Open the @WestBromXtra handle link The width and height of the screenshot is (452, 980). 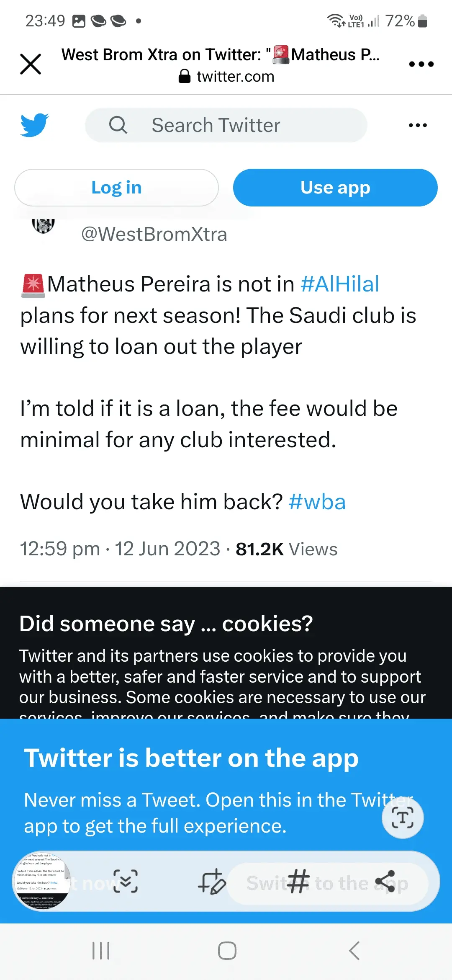pos(154,234)
